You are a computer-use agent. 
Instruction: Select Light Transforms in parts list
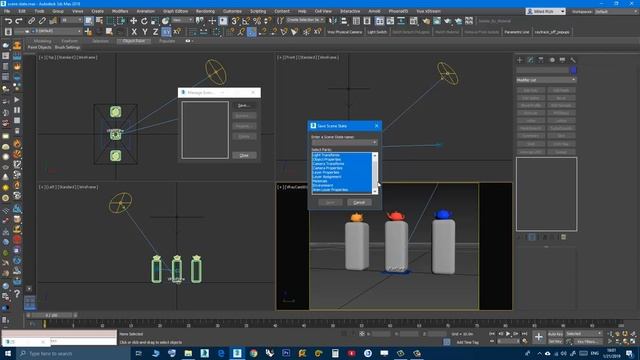click(x=326, y=155)
